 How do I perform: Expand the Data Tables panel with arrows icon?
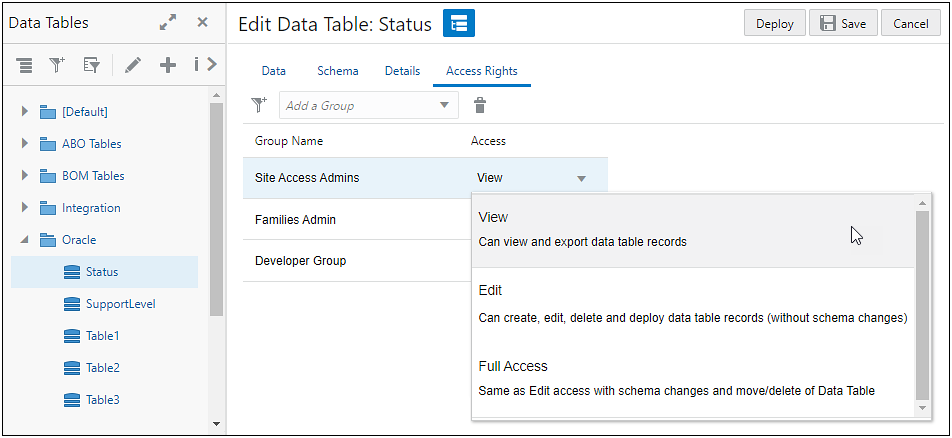tap(167, 23)
